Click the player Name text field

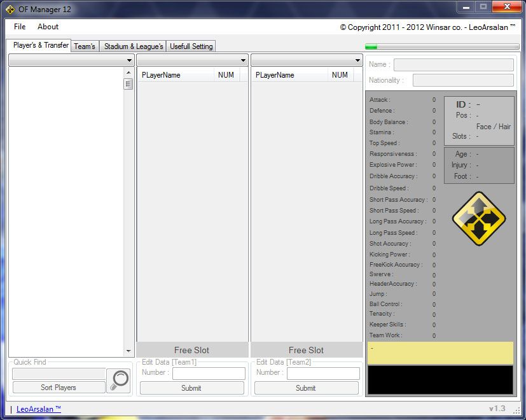coord(453,65)
